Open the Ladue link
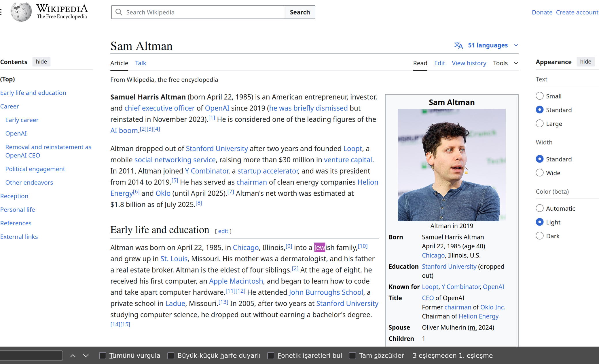Screen dimensions: 599x364 tap(175, 304)
